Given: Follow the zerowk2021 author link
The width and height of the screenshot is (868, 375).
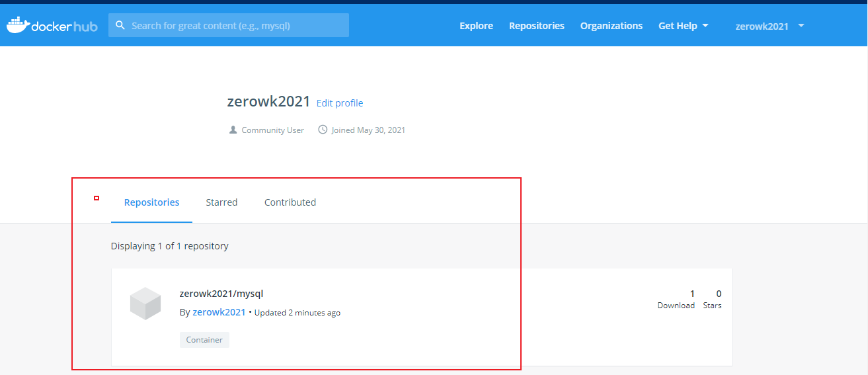Looking at the screenshot, I should click(x=219, y=312).
